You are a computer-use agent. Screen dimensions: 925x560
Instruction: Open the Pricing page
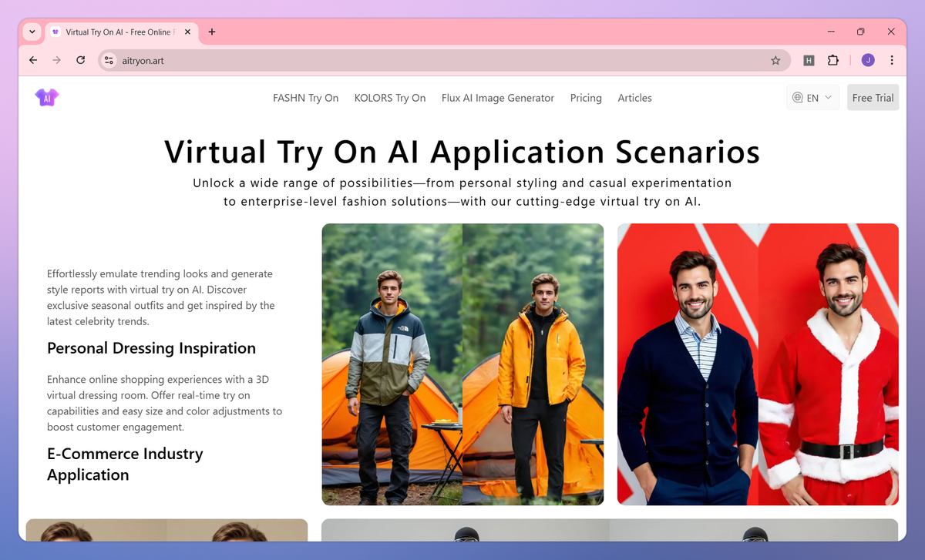(x=586, y=98)
